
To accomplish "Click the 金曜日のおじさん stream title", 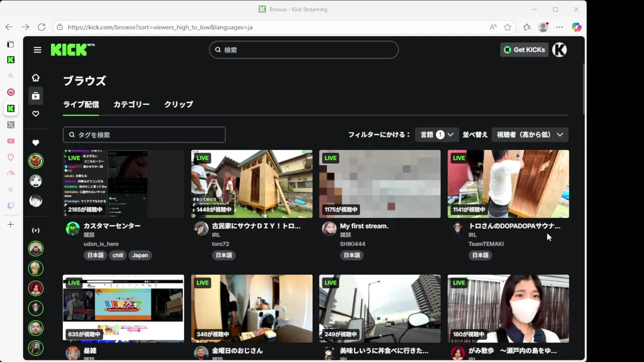I will coord(237,350).
